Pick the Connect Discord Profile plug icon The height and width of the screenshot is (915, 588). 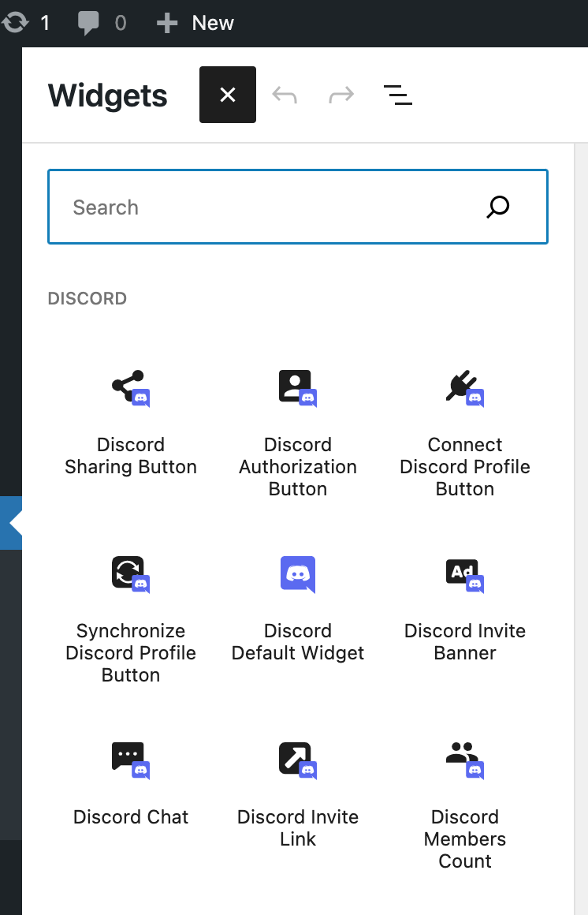pyautogui.click(x=464, y=387)
